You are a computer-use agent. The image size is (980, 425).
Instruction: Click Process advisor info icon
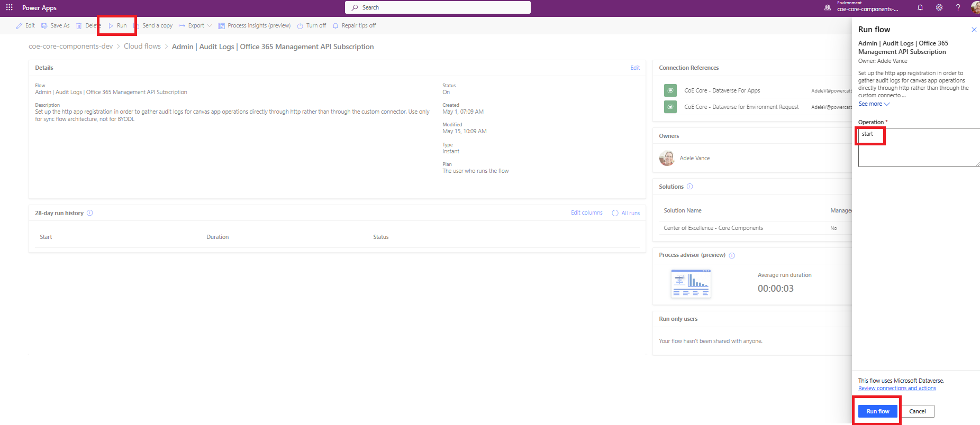(x=732, y=255)
